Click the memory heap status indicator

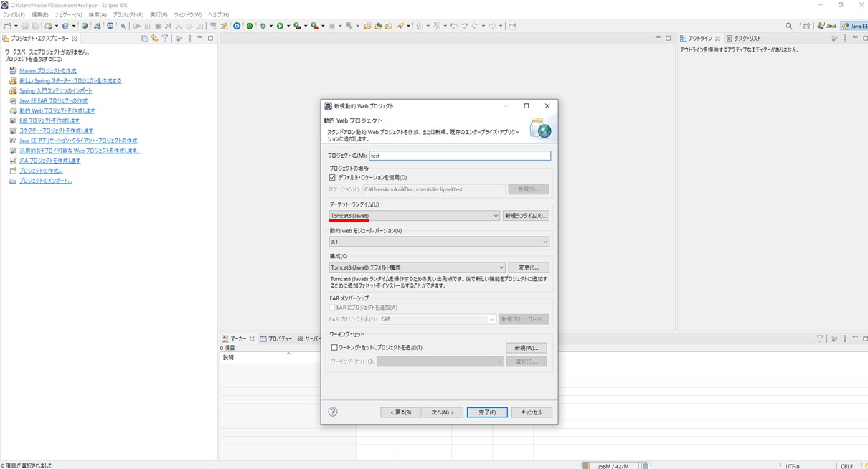click(x=613, y=465)
